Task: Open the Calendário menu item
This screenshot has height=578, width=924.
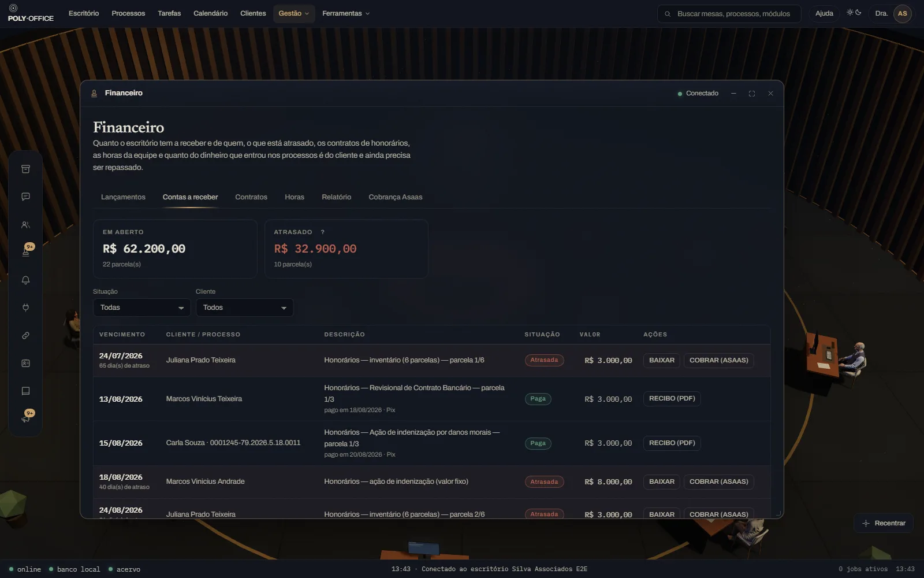Action: [x=210, y=13]
